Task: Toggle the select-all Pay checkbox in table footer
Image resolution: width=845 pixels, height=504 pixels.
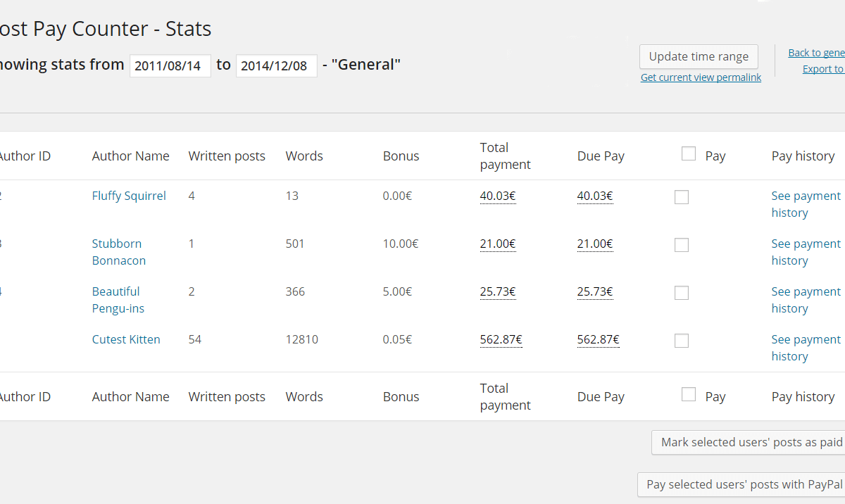Action: [x=688, y=395]
